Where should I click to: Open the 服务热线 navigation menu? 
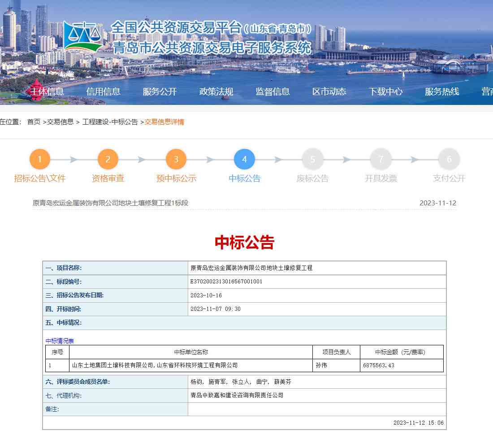(x=442, y=91)
